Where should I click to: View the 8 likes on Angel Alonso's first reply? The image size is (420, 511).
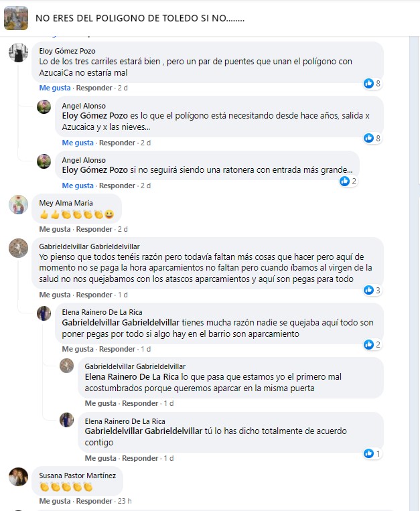click(x=372, y=138)
